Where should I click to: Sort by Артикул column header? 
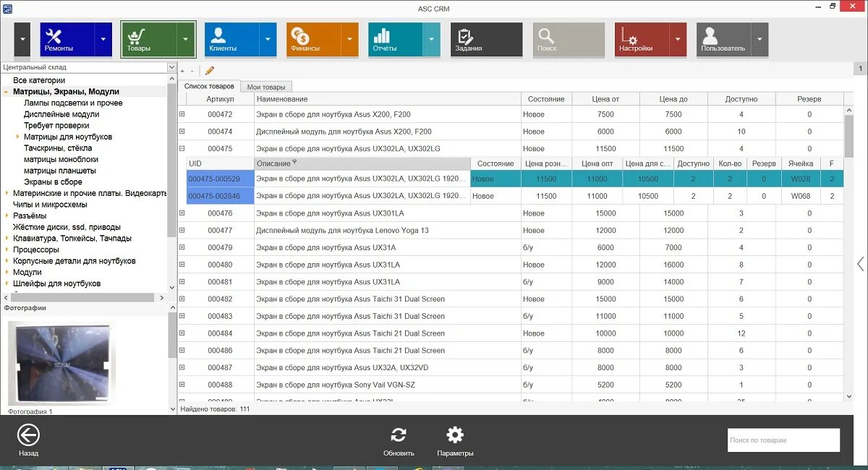220,99
